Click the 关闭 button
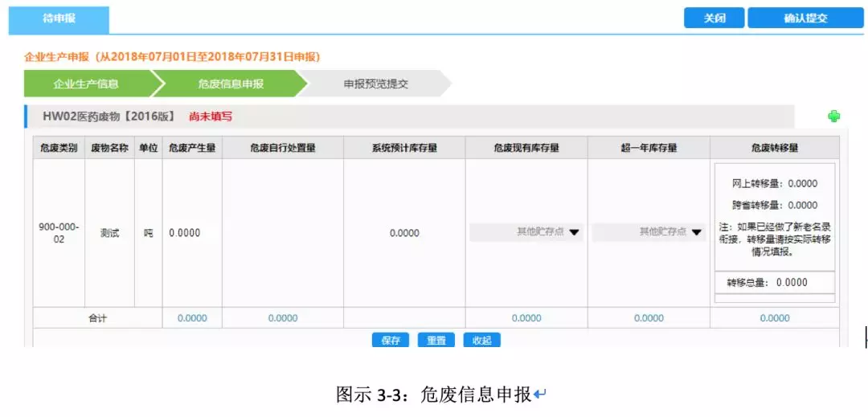Image resolution: width=868 pixels, height=417 pixels. tap(714, 18)
